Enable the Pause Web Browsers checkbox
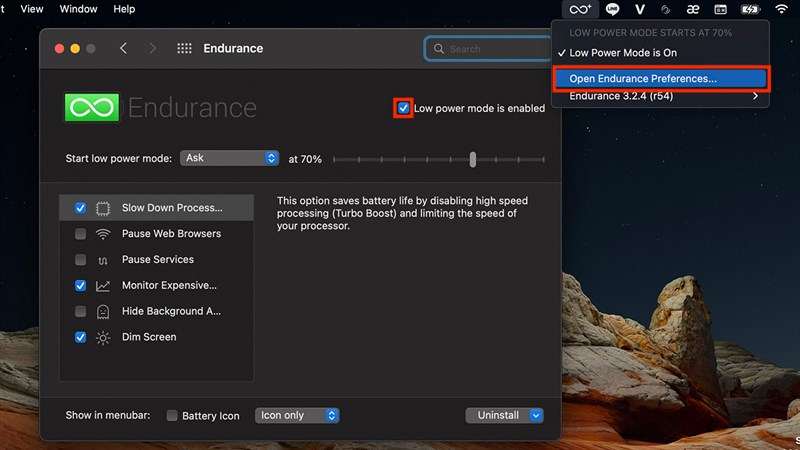This screenshot has width=800, height=450. pos(80,234)
